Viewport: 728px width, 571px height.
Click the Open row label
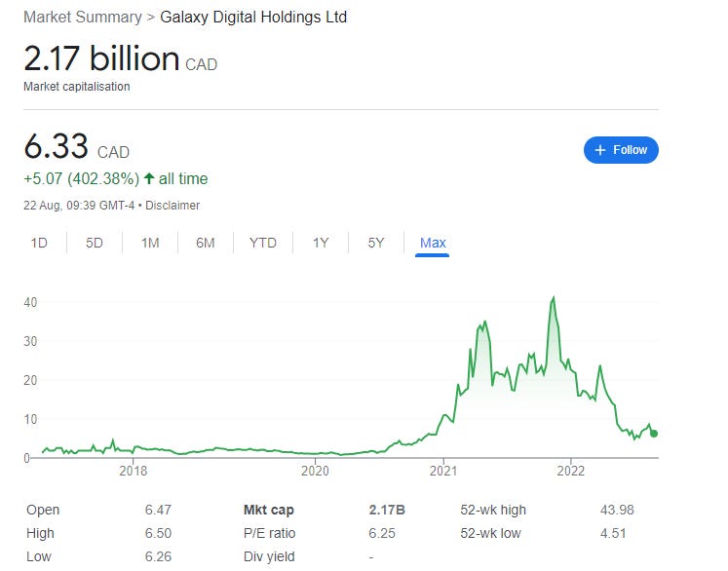pos(43,510)
